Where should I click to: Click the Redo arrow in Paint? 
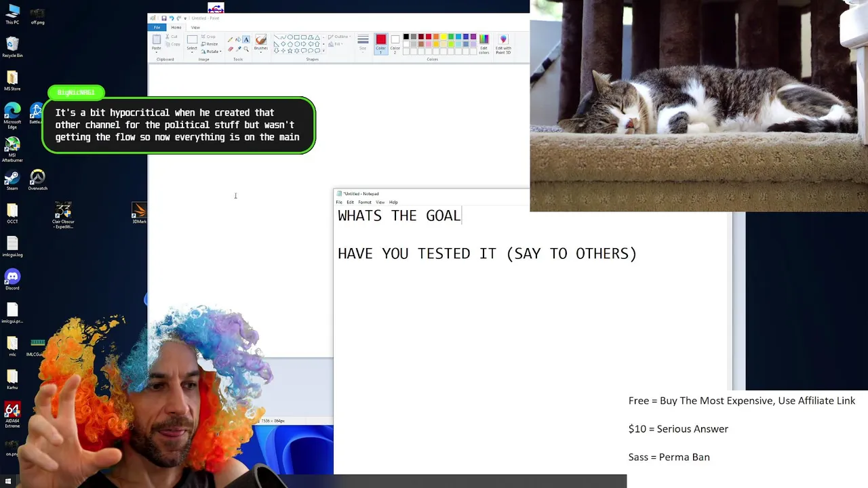click(179, 18)
